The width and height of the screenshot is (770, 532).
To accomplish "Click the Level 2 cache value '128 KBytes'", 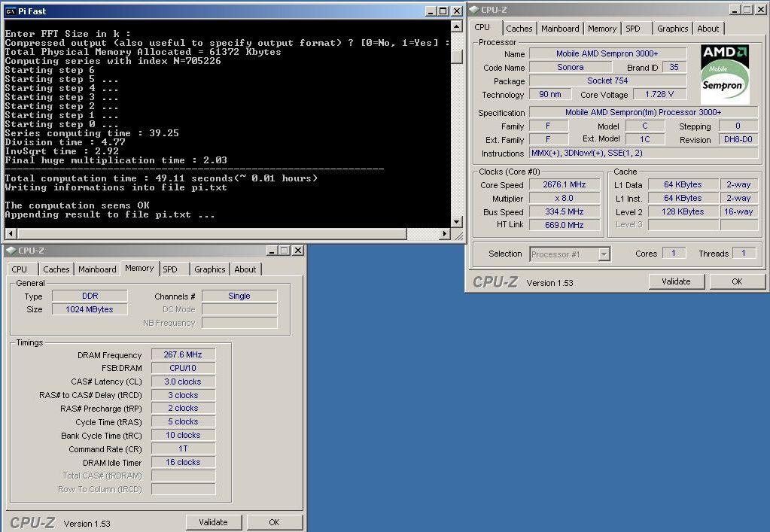I will (683, 211).
